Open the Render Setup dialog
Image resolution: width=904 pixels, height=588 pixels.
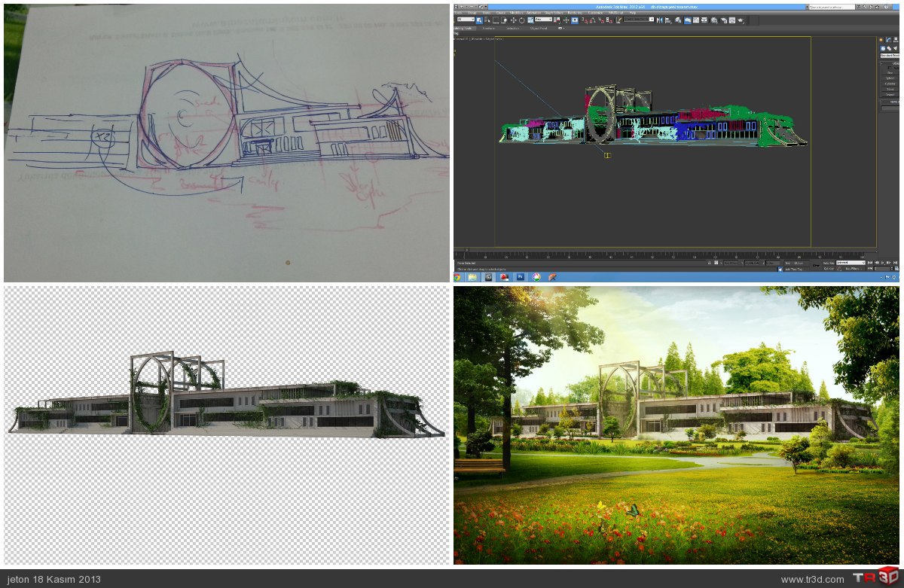click(724, 20)
